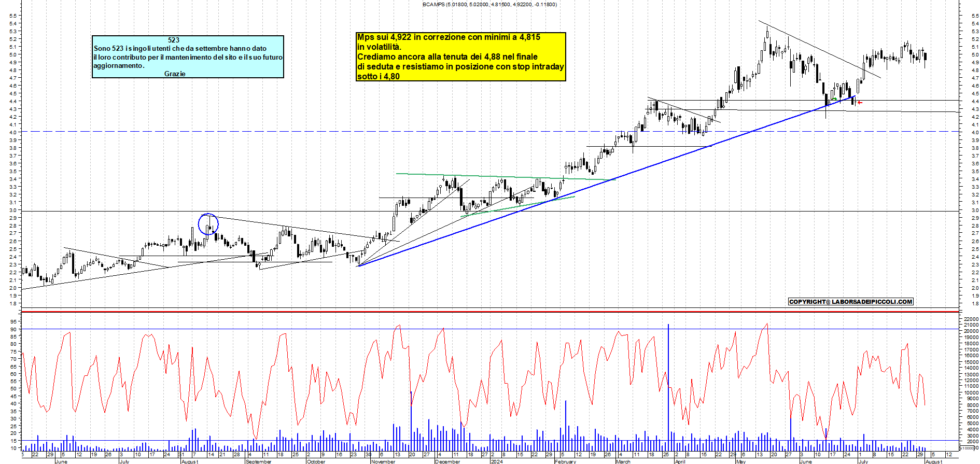Click the '75' oscillator scale label

coord(13,351)
